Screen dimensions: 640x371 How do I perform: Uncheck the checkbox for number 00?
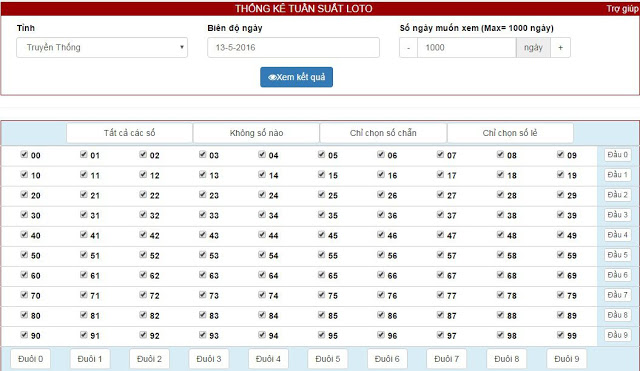coord(24,154)
